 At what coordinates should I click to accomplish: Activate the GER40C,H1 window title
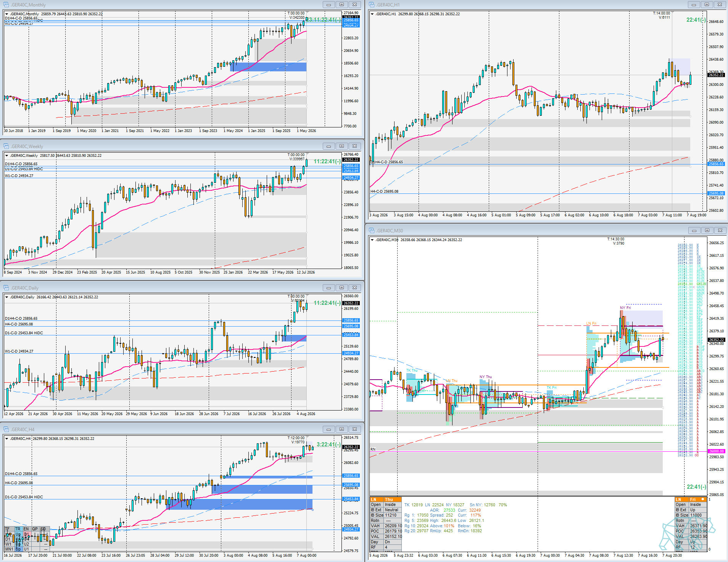pos(388,5)
